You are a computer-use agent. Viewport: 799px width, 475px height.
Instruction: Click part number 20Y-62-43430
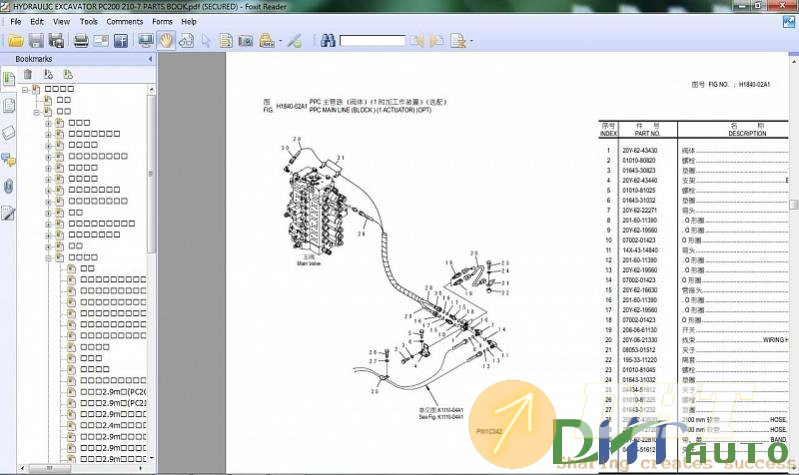click(640, 150)
